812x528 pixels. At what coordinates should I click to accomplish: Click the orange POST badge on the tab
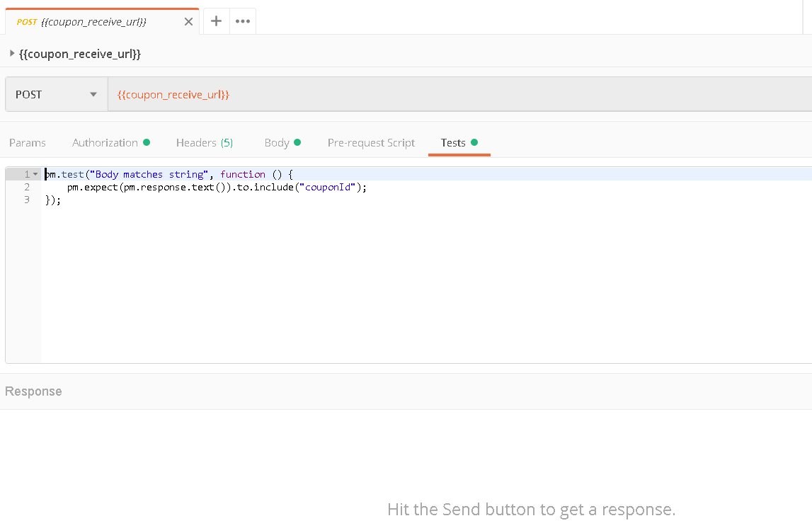tap(26, 21)
